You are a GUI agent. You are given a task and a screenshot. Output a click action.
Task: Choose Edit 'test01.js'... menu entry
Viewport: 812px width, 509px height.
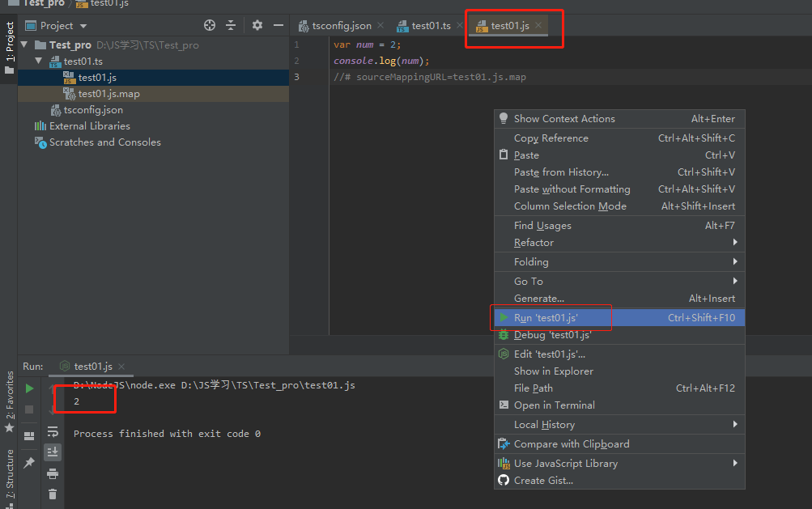coord(619,354)
